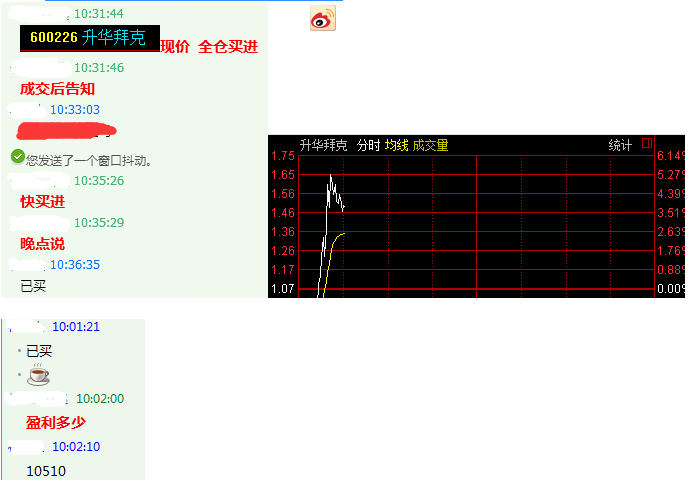
Task: Click the red scribbled-out message
Action: [x=66, y=131]
